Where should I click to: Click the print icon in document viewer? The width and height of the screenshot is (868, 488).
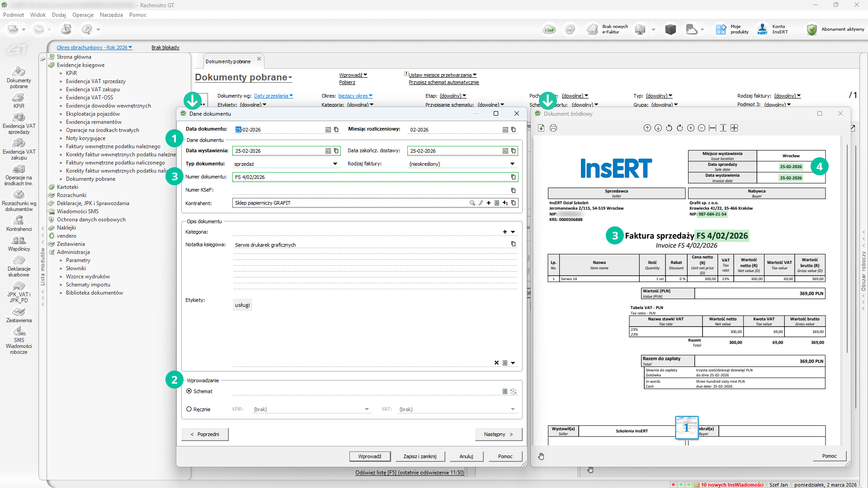[x=553, y=128]
